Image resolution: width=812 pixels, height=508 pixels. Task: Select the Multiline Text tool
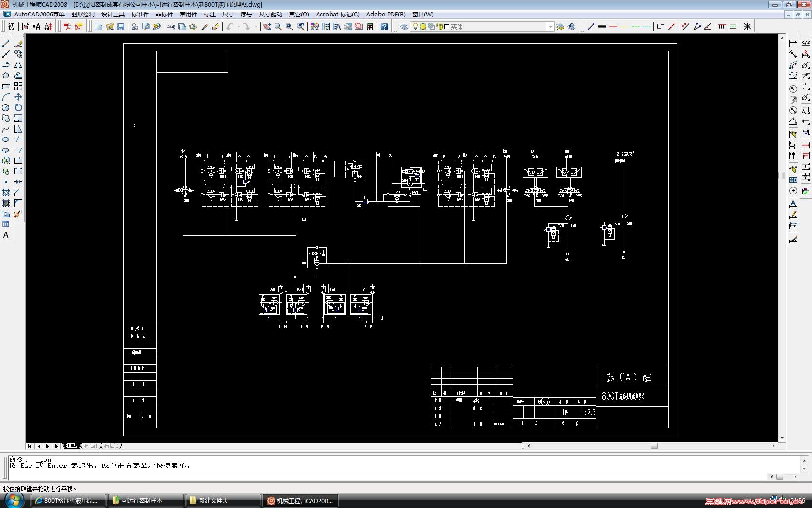click(6, 235)
